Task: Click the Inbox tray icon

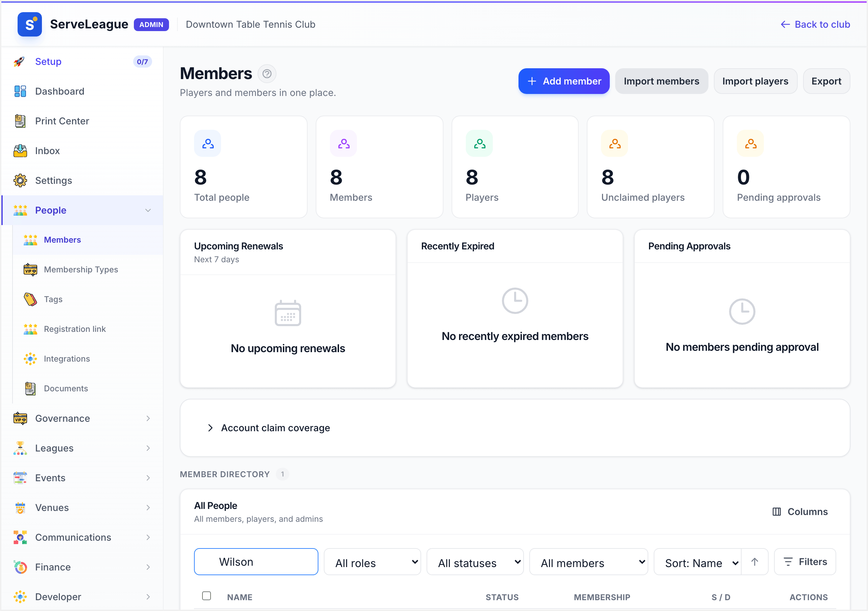Action: (20, 151)
